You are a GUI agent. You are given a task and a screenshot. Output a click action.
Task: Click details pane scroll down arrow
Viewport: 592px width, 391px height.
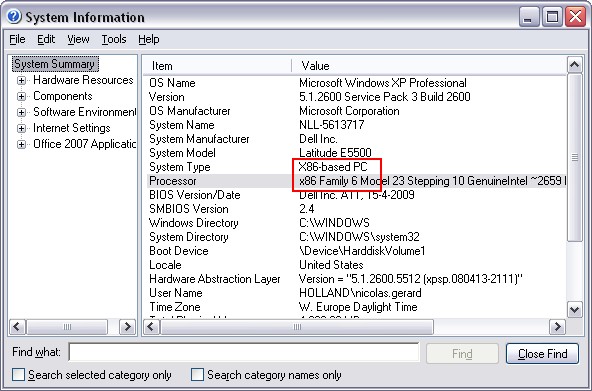click(575, 310)
